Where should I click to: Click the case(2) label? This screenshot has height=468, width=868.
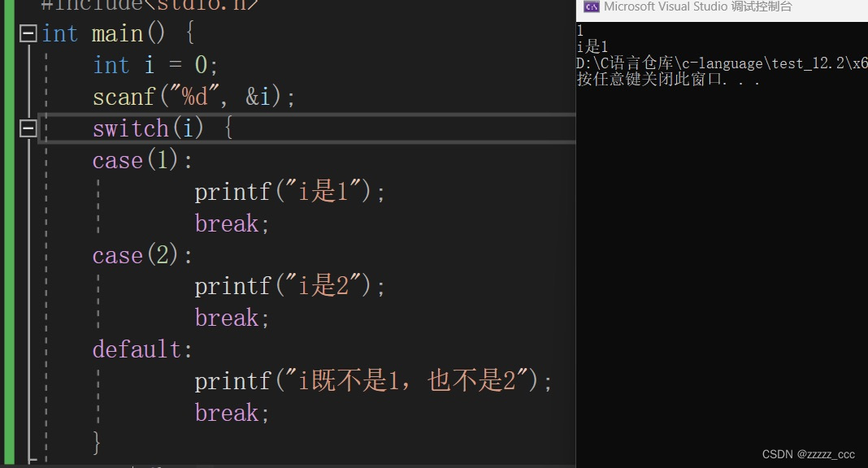pos(140,254)
